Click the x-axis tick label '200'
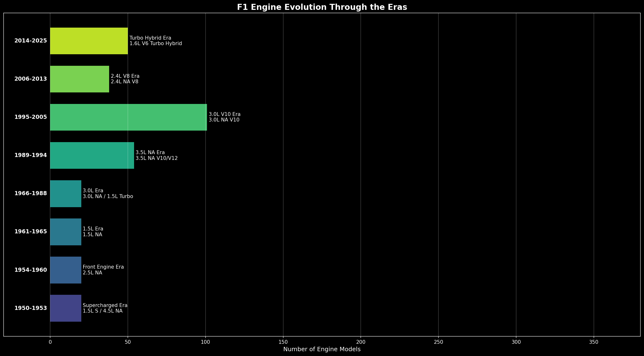Viewport: 644px width, 356px height. (361, 342)
